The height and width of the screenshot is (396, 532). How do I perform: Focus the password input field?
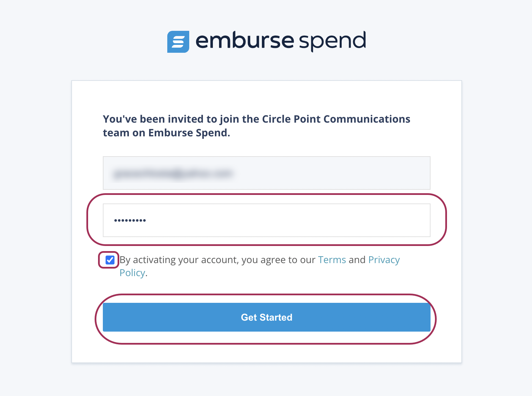(x=266, y=221)
